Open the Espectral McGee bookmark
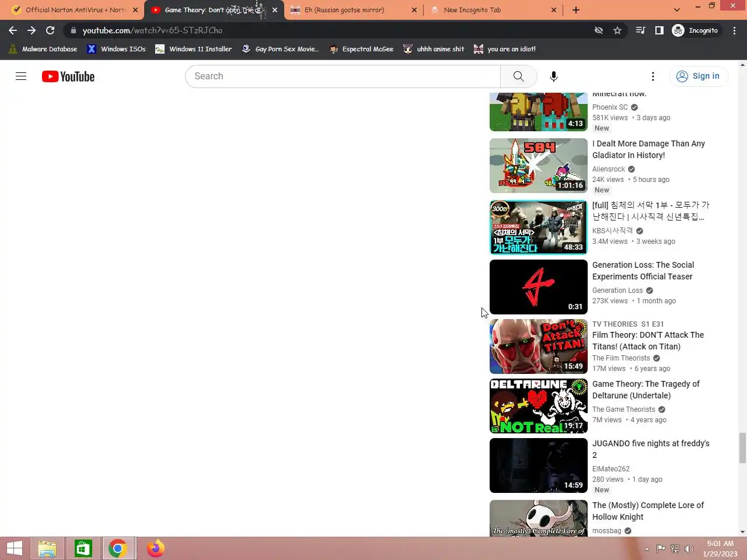Screen dimensions: 747x560 pyautogui.click(x=361, y=49)
